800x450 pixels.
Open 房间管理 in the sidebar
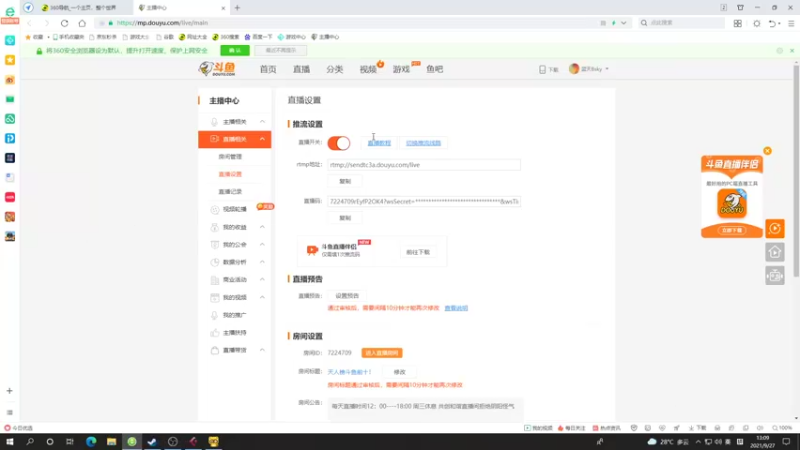230,157
